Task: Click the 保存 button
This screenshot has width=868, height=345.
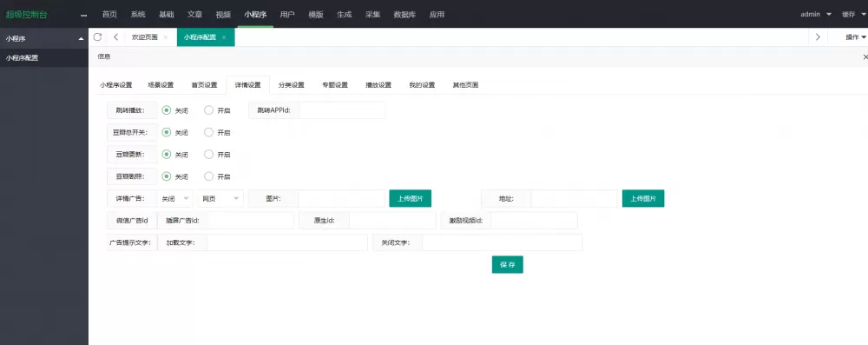Action: click(x=508, y=264)
